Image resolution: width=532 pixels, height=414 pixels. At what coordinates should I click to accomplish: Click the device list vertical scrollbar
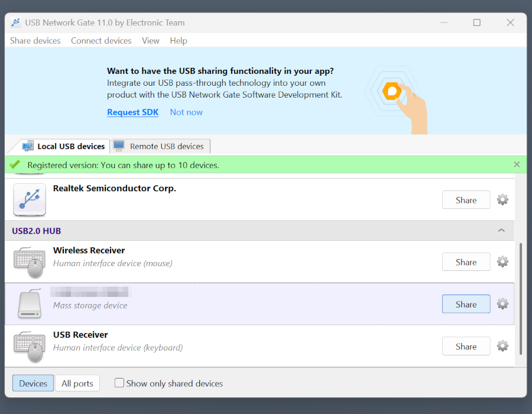pyautogui.click(x=521, y=299)
